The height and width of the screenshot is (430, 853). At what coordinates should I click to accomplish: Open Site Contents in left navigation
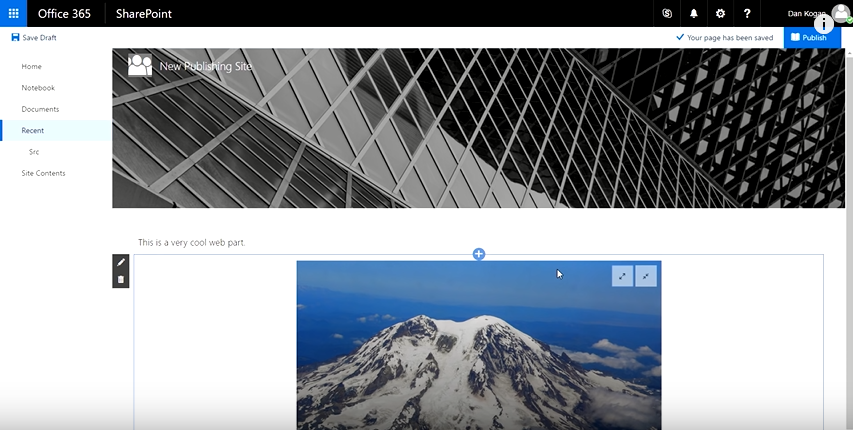tap(44, 173)
